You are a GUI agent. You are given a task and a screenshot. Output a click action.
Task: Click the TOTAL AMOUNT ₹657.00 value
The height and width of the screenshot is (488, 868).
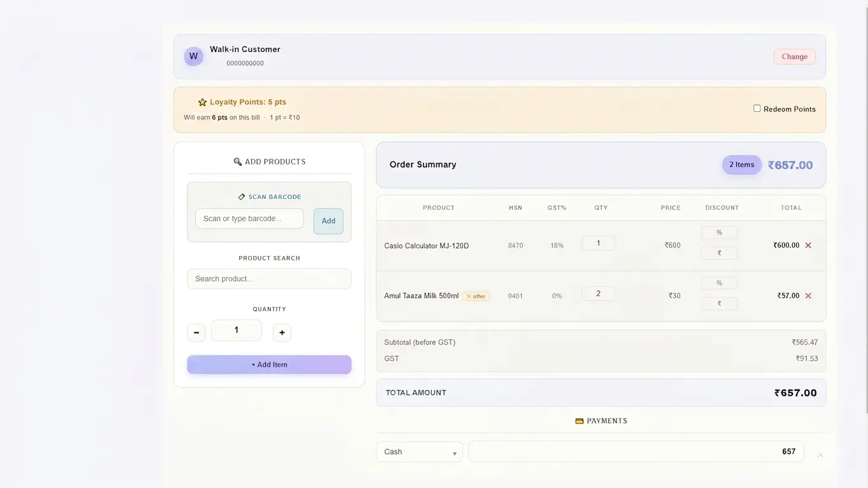796,393
